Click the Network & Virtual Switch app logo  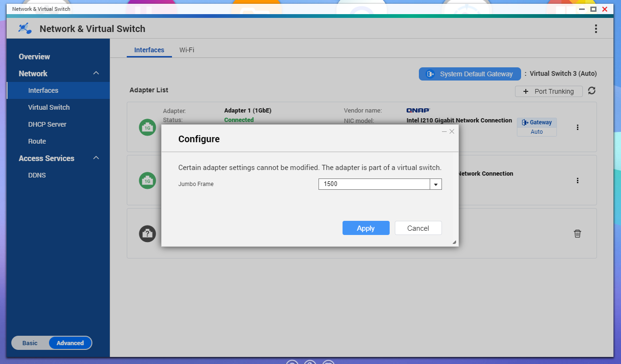coord(25,29)
